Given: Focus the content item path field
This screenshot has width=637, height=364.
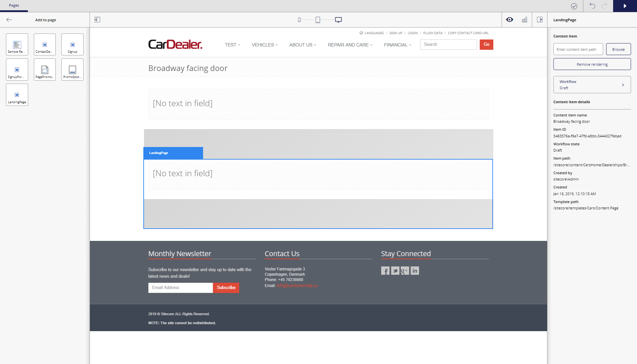Looking at the screenshot, I should (578, 49).
